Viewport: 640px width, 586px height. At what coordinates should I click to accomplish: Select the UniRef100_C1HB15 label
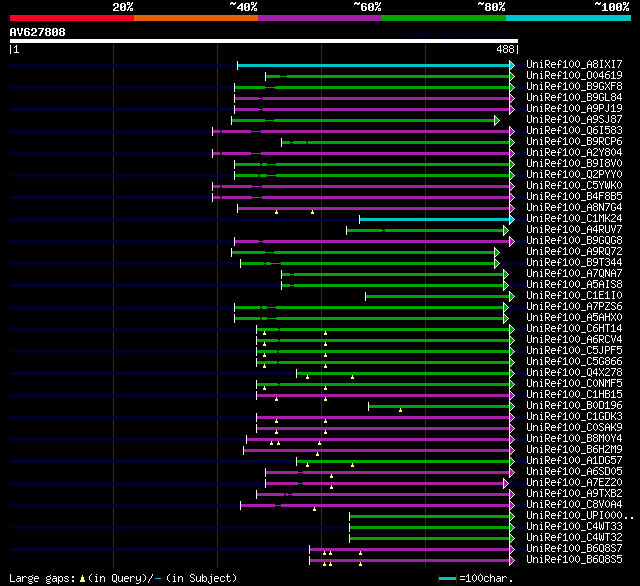(574, 395)
